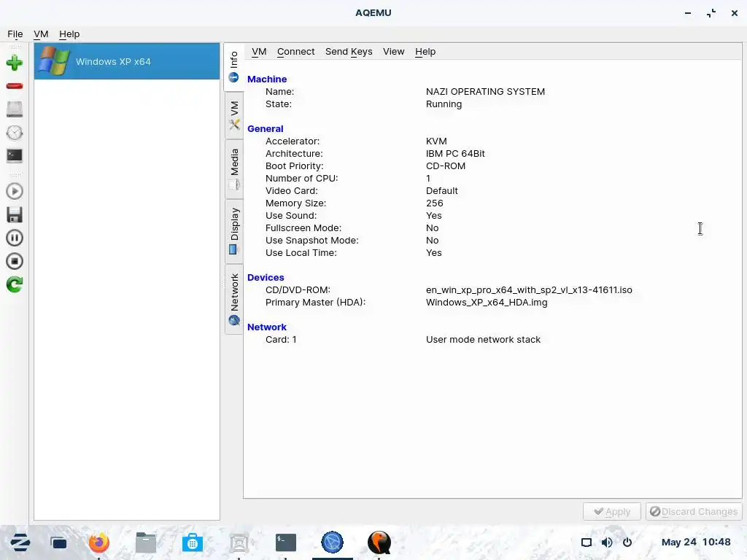Switch to the Media vertical tab

coord(234,169)
